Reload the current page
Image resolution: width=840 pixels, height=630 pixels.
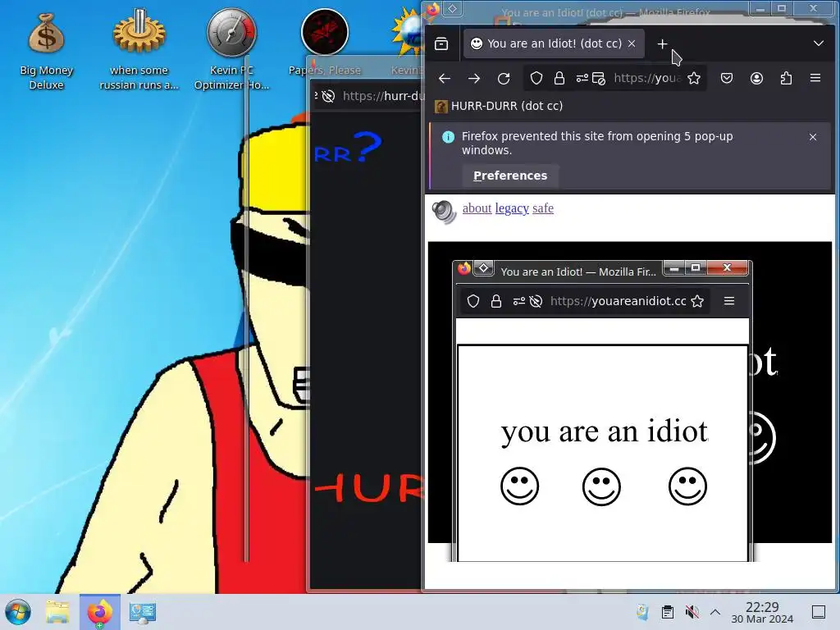pos(504,79)
